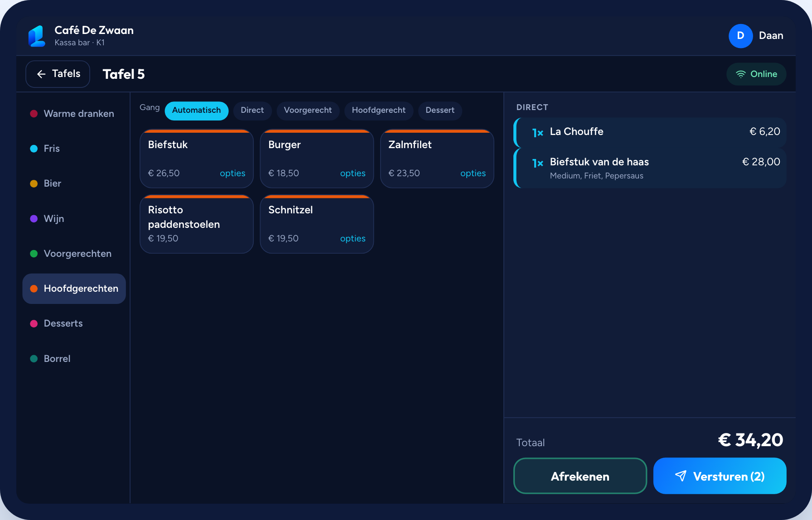Screen dimensions: 812x520
Task: Add Schnitzel to the order
Action: [x=317, y=224]
